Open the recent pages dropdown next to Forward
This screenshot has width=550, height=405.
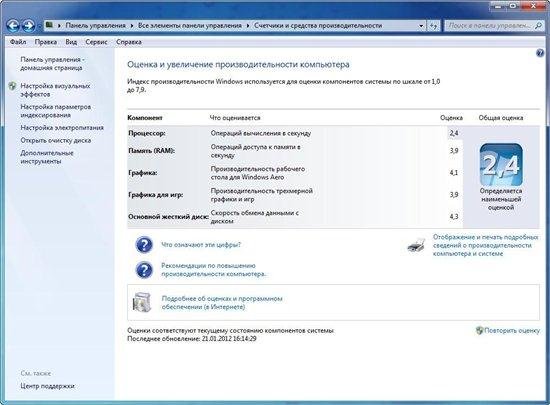pyautogui.click(x=39, y=26)
